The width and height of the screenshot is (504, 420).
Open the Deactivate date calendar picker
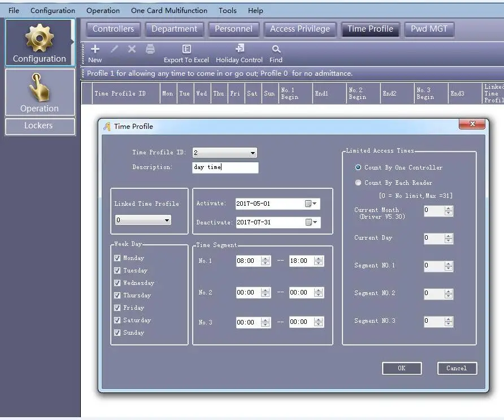click(311, 222)
